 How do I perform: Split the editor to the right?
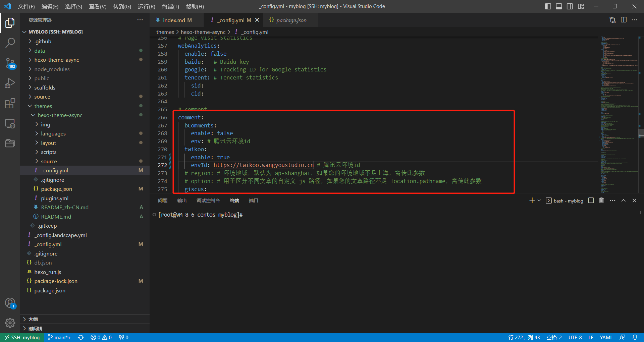coord(624,20)
